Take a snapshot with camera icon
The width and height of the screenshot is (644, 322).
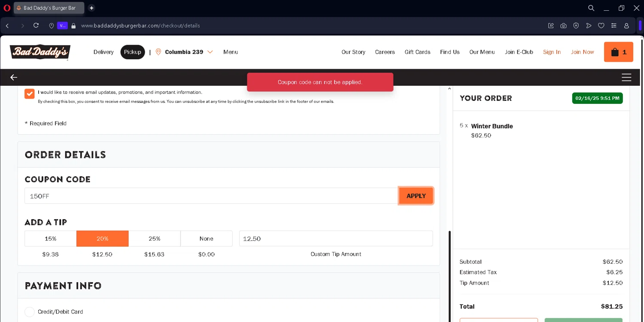[563, 26]
